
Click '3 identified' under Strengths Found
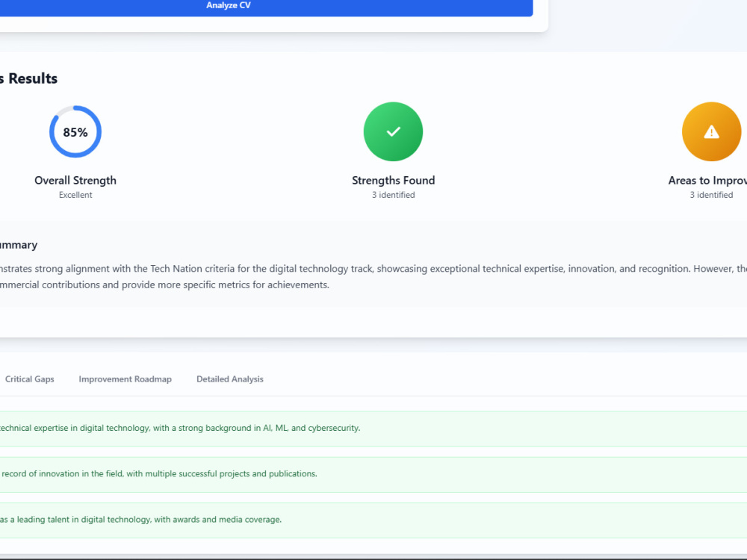(x=393, y=195)
